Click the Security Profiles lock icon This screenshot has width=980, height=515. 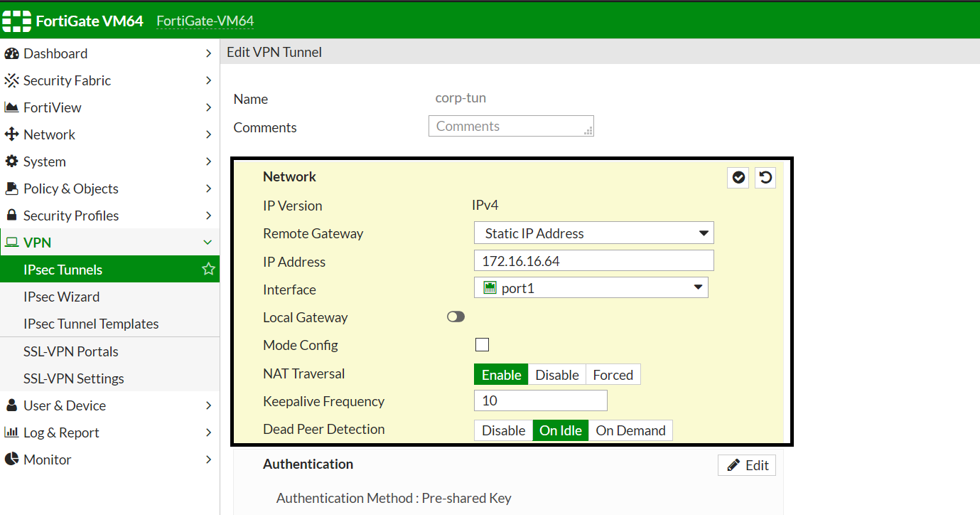[11, 215]
